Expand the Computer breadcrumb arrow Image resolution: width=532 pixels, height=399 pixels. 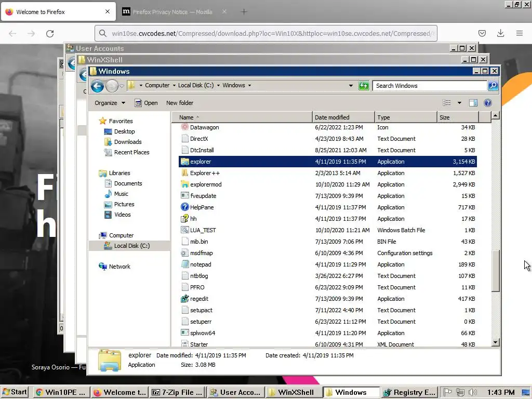[174, 86]
